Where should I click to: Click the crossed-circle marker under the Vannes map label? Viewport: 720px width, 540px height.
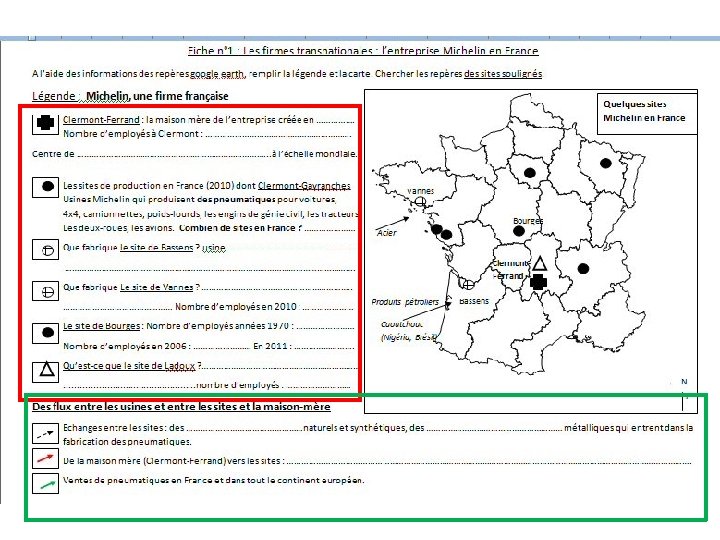coord(420,202)
